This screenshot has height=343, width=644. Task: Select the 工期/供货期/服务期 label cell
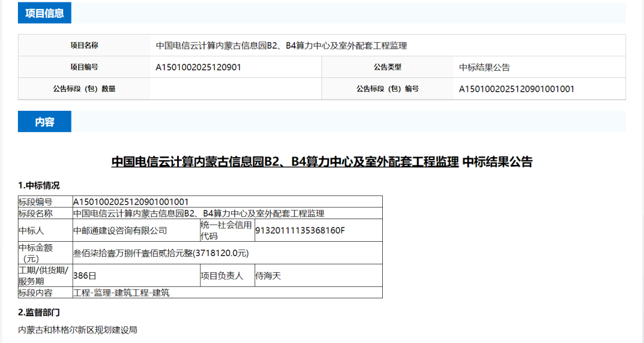coord(45,276)
